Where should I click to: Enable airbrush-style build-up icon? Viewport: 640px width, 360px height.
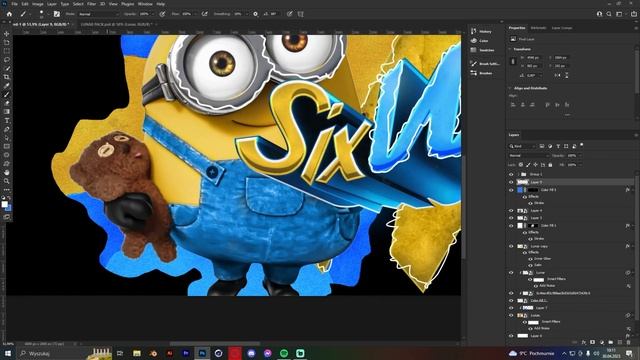pyautogui.click(x=204, y=14)
